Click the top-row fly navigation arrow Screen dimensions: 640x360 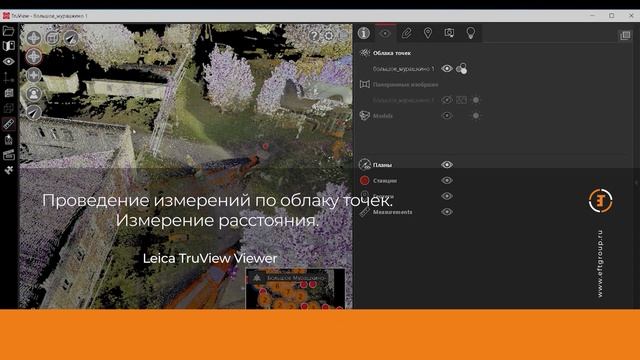[71, 38]
